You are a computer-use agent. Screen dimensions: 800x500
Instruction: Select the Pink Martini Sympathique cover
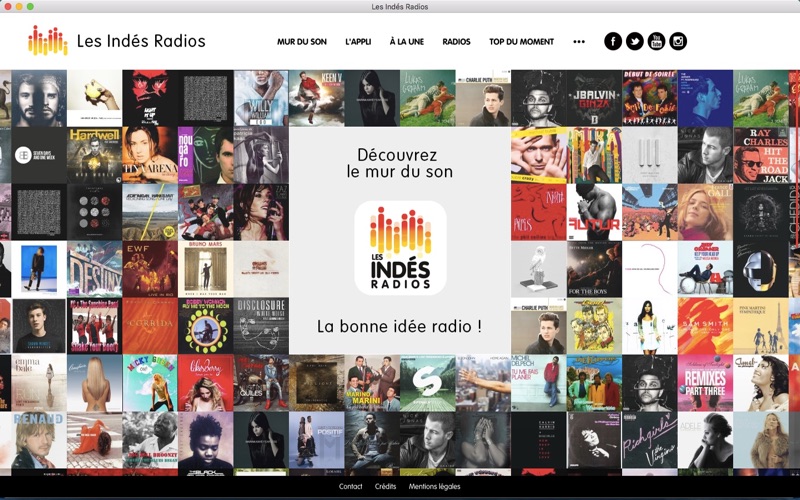[x=761, y=326]
